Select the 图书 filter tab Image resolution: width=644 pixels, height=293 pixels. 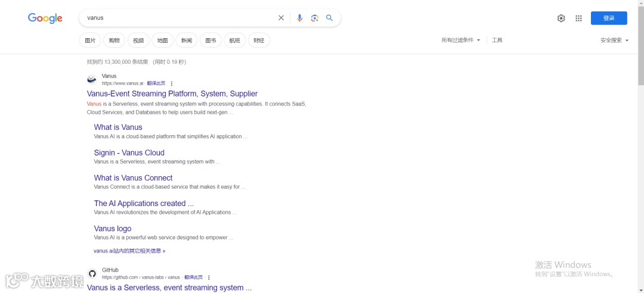tap(210, 40)
